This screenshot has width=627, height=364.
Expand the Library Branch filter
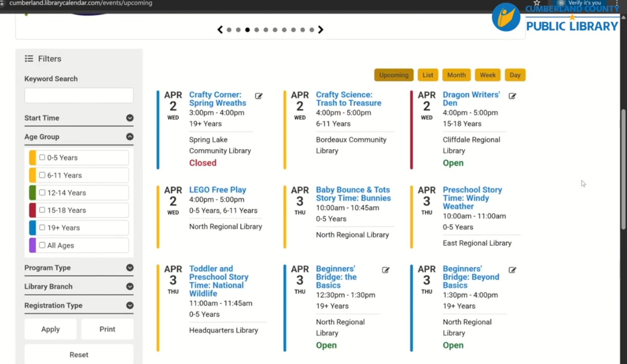(130, 286)
